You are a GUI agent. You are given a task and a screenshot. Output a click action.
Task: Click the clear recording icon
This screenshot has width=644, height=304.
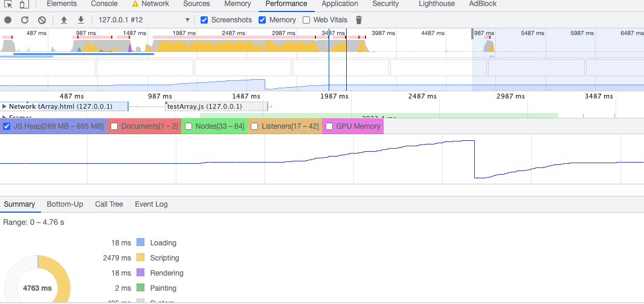pos(42,20)
